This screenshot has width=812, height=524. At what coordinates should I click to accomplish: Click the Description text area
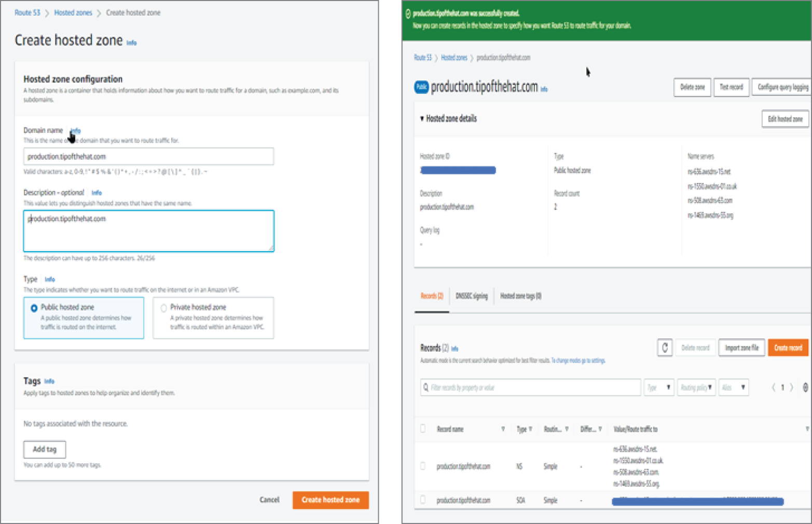tap(148, 231)
